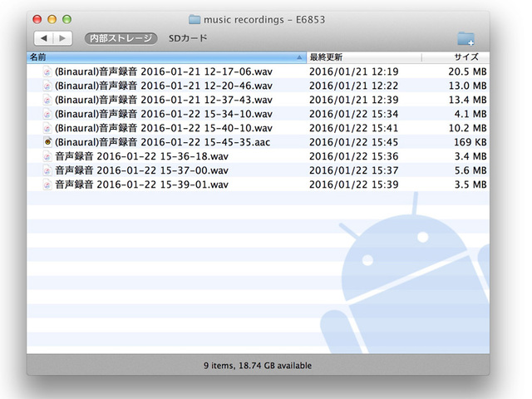Select file (Binaural)音声録音 2016-01-22 15-34-10.wav
Image resolution: width=532 pixels, height=399 pixels.
(163, 114)
